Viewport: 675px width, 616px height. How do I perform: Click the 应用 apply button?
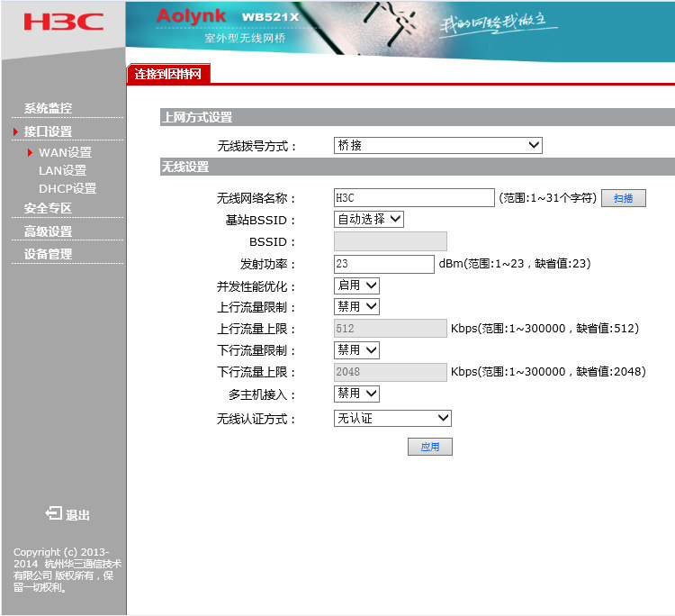tap(430, 447)
